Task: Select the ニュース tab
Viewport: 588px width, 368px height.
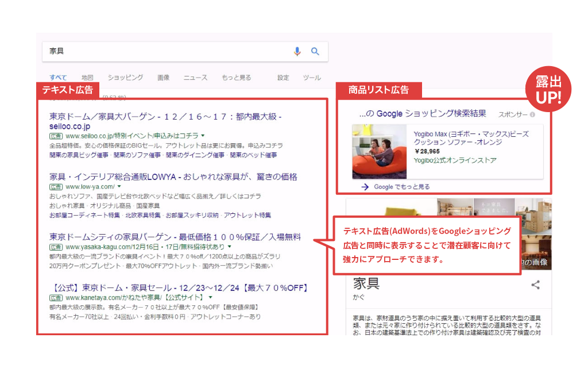Action: pyautogui.click(x=195, y=77)
